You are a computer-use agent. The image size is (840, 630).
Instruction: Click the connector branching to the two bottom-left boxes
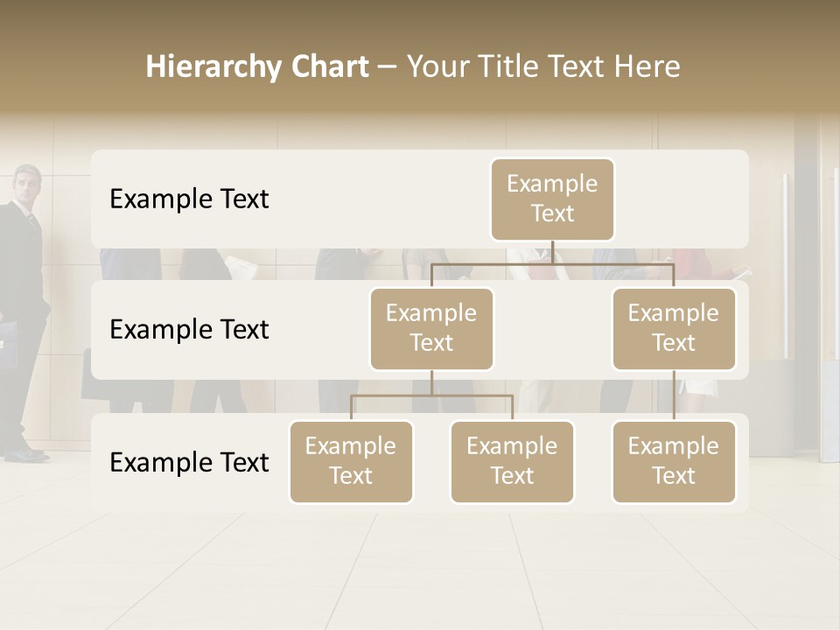[431, 395]
